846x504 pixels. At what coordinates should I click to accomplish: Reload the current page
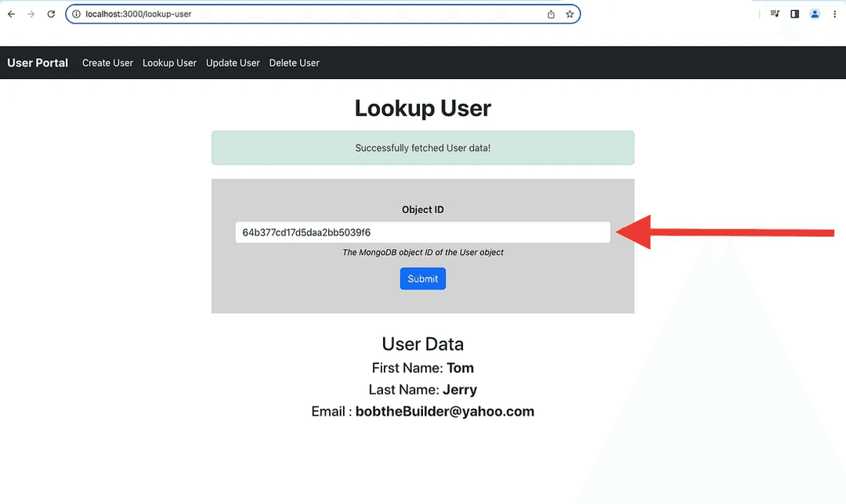(x=52, y=14)
